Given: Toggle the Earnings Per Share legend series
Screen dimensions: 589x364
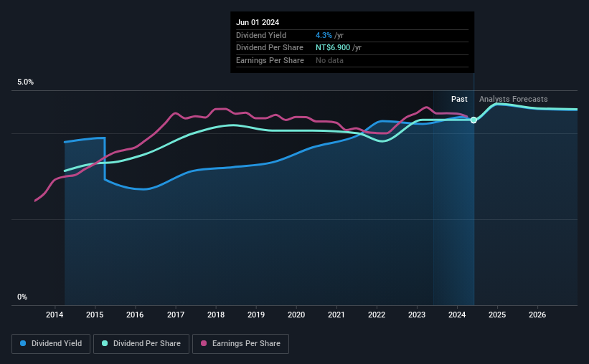Looking at the screenshot, I should coord(240,344).
